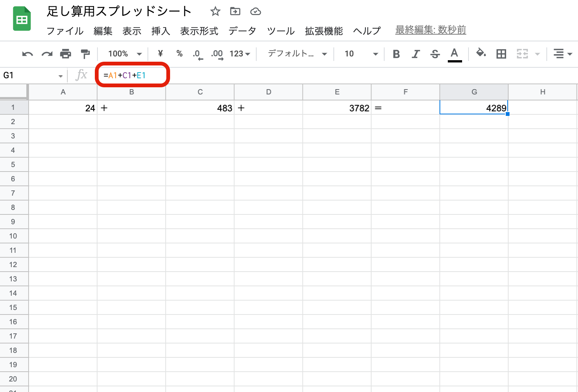The height and width of the screenshot is (392, 578).
Task: Click the move to folder icon
Action: coord(235,11)
